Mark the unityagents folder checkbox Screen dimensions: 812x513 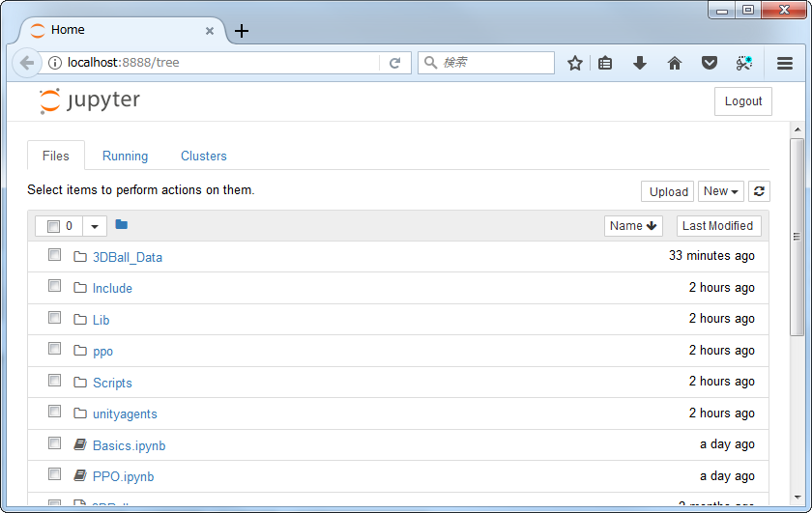click(54, 411)
